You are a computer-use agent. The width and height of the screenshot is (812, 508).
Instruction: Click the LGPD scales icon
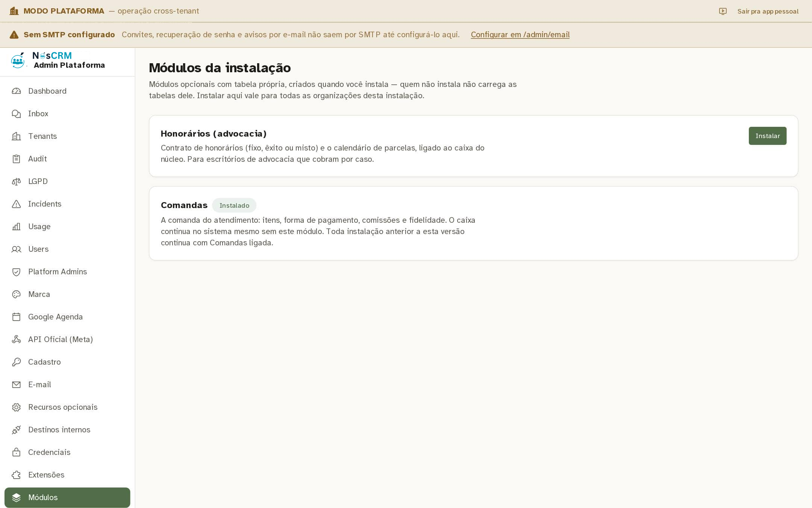point(16,181)
